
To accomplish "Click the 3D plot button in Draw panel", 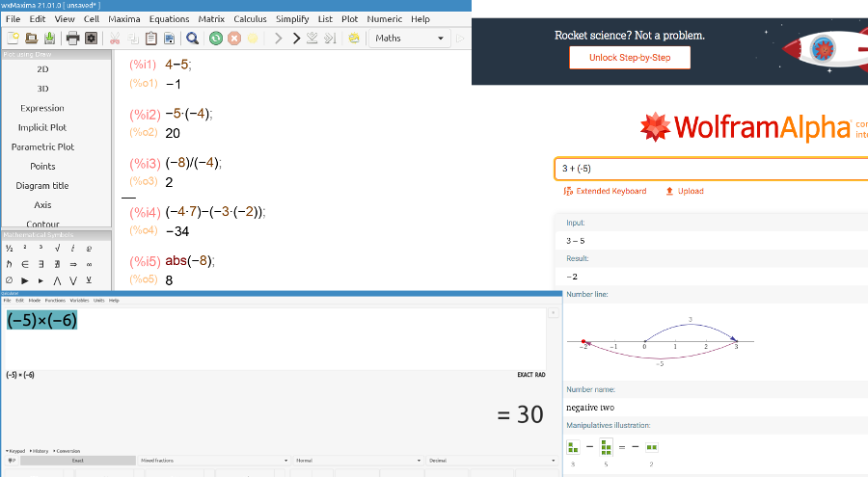I will (x=42, y=89).
